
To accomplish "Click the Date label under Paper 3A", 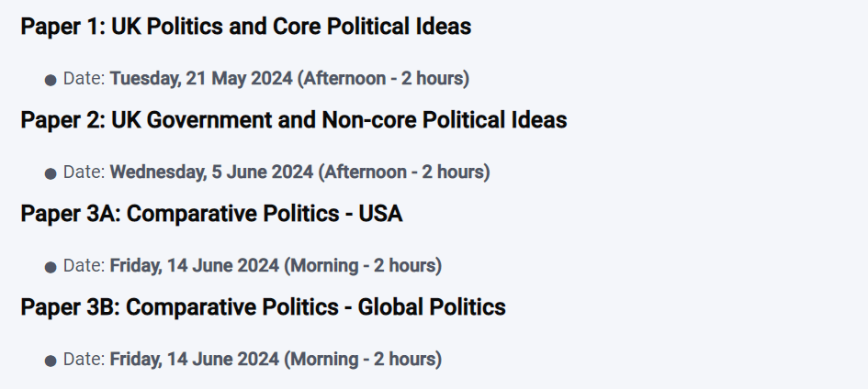I will pos(85,265).
